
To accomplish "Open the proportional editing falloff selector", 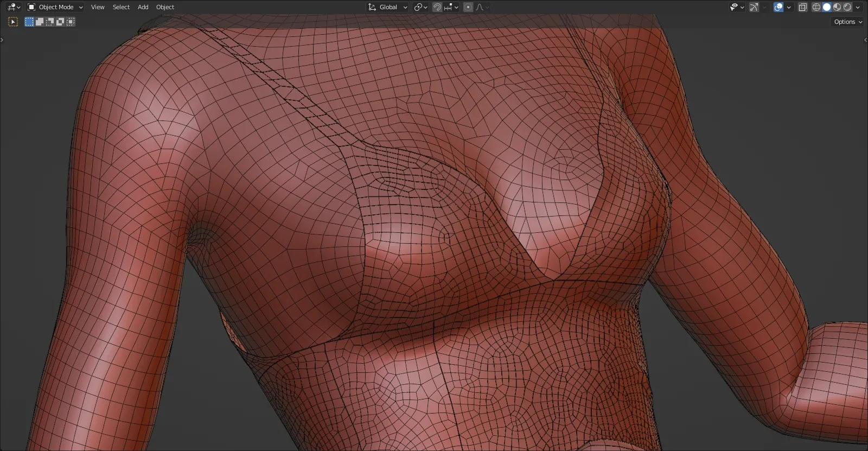I will [482, 7].
